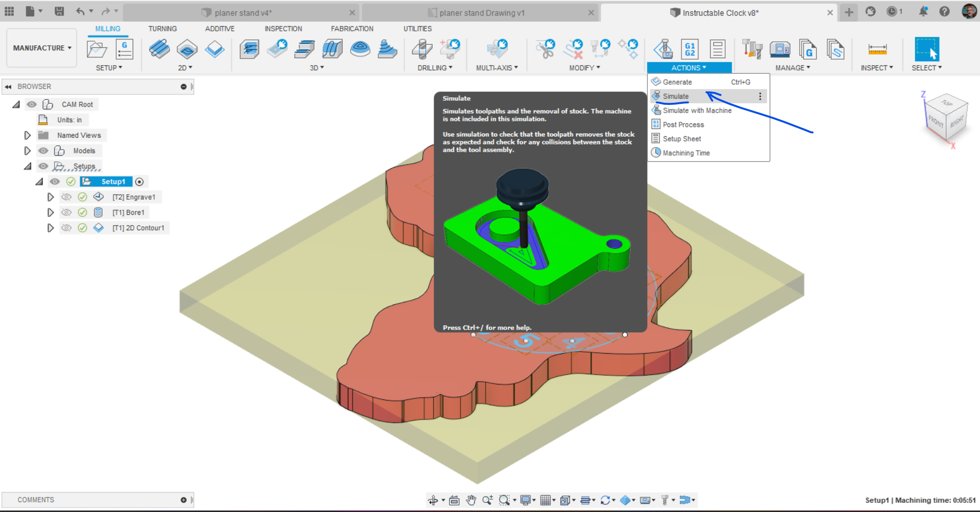Click the ViewCube FRONT face
The height and width of the screenshot is (512, 980).
(x=936, y=122)
